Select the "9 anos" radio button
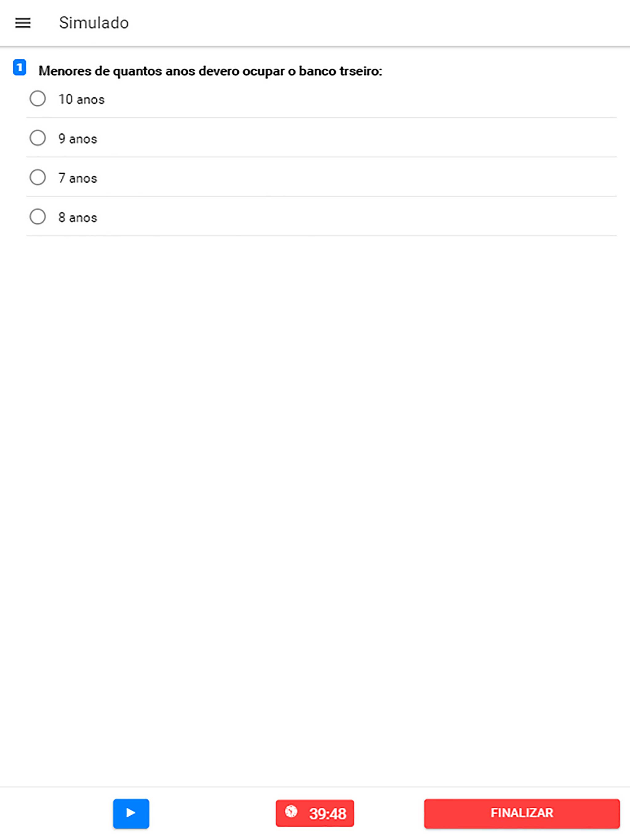630x840 pixels. click(x=38, y=138)
